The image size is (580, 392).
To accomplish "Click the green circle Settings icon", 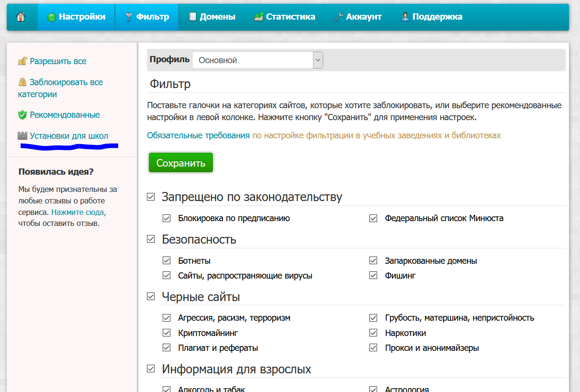I will pyautogui.click(x=52, y=17).
